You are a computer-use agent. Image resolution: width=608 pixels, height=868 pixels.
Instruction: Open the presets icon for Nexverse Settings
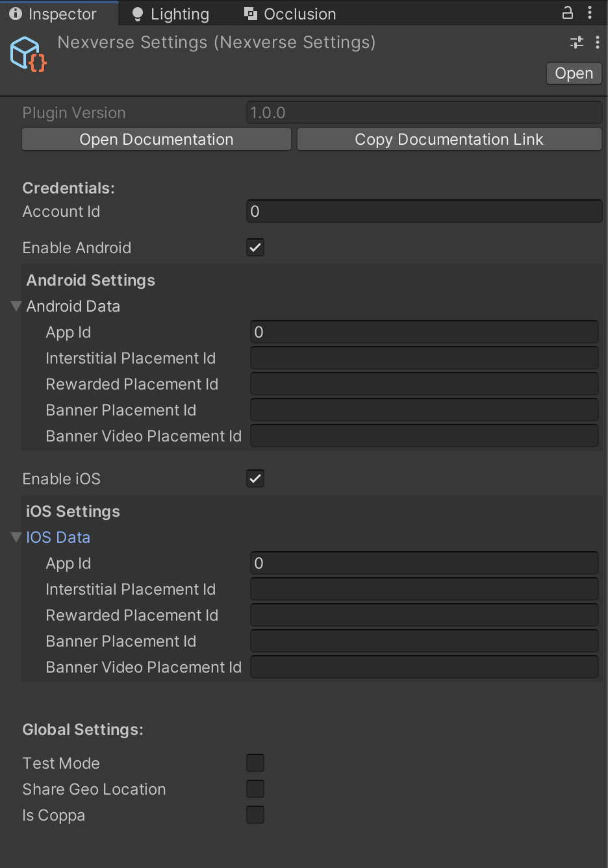tap(576, 42)
